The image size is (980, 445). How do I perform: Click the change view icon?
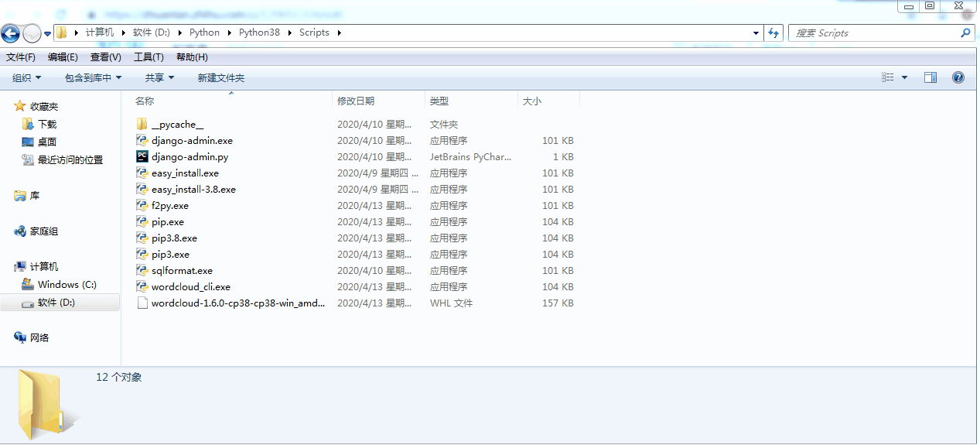888,77
